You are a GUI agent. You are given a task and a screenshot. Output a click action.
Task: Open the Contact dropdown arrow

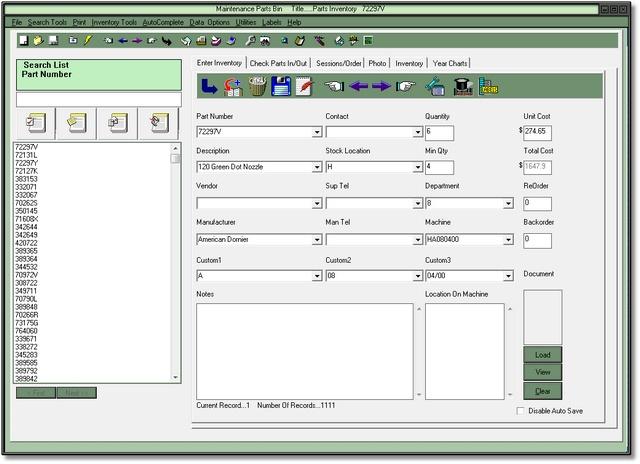click(417, 132)
